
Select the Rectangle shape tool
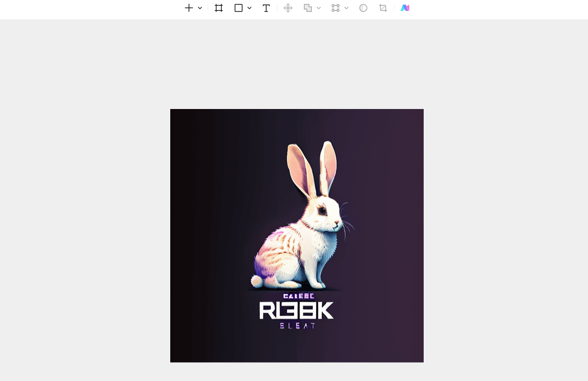[239, 8]
